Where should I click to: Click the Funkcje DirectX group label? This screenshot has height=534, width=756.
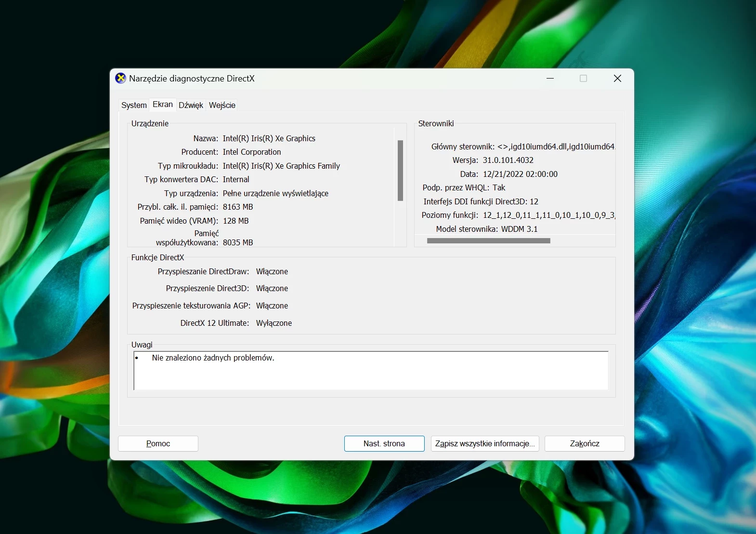[x=157, y=257]
